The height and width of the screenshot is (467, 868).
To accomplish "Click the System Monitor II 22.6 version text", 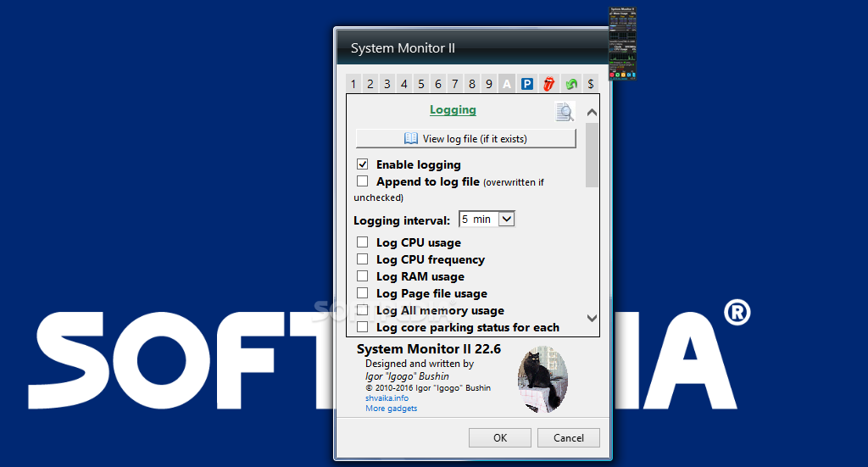I will point(429,349).
